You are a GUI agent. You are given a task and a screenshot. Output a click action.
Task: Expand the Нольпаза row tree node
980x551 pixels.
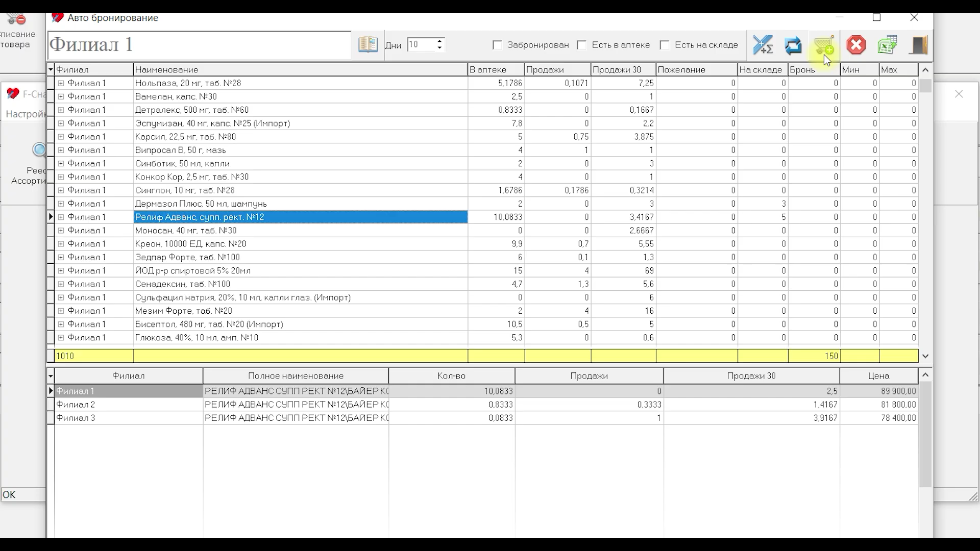[61, 83]
